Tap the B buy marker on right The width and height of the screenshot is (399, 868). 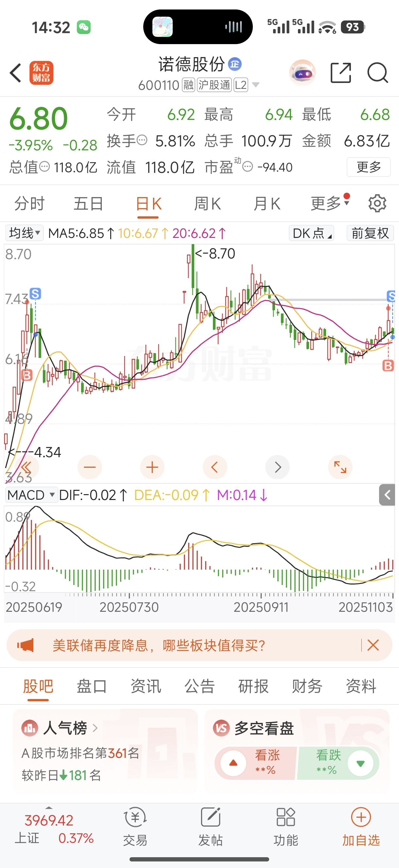click(x=388, y=366)
